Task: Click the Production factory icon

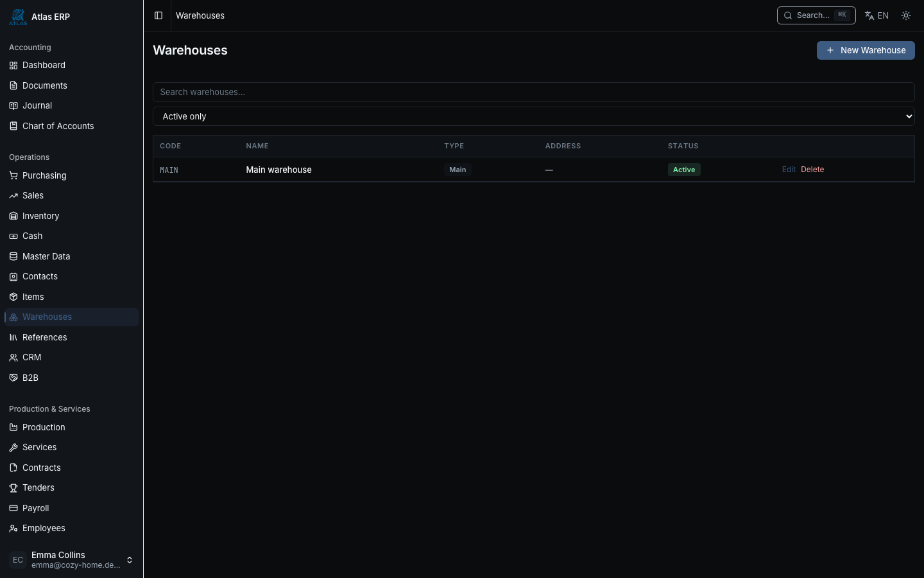Action: (x=13, y=427)
